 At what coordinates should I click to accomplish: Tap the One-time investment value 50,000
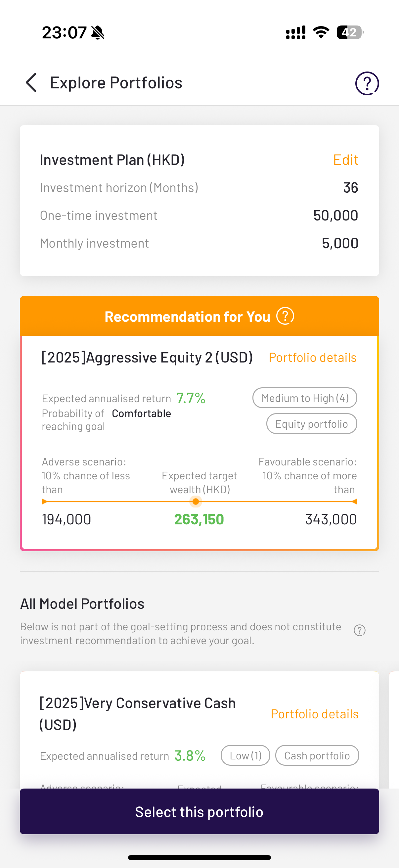tap(335, 216)
